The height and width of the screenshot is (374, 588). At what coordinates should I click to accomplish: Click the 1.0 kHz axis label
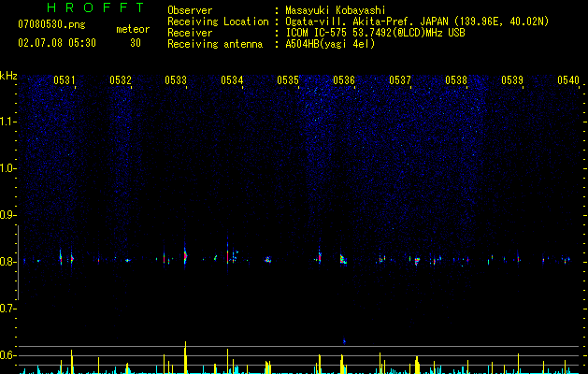pyautogui.click(x=8, y=168)
